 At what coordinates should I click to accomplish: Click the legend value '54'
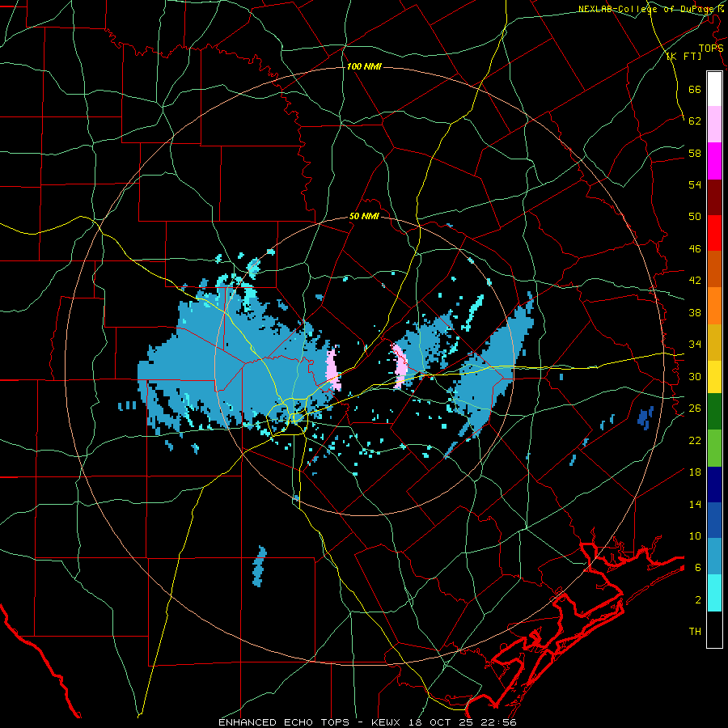coord(695,184)
